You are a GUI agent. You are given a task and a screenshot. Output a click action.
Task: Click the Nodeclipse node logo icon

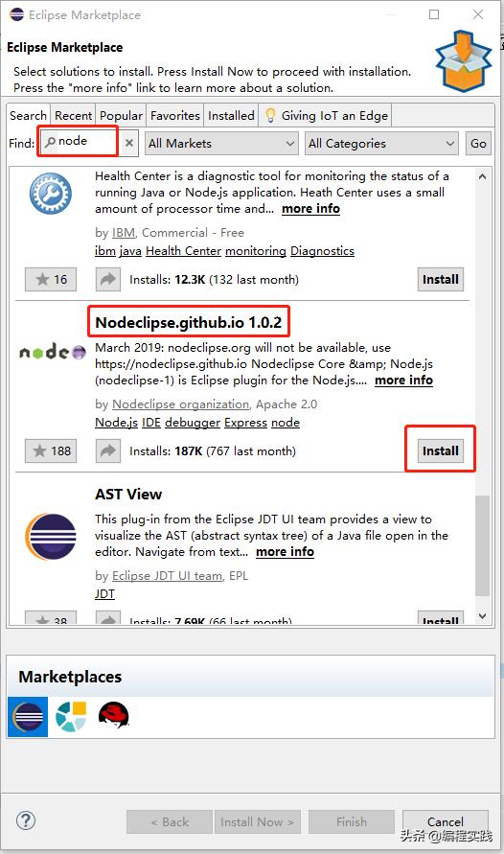pos(53,353)
